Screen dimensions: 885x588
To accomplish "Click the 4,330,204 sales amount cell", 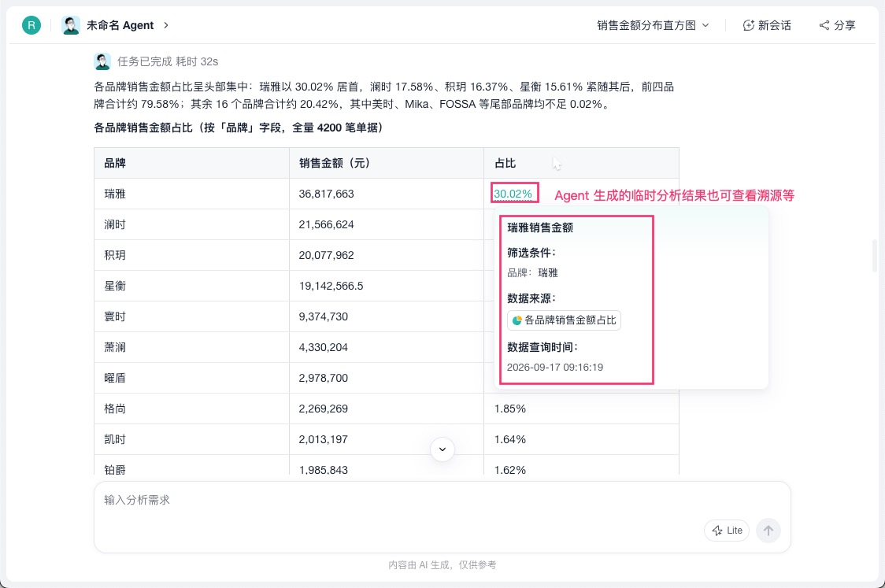I will (387, 347).
